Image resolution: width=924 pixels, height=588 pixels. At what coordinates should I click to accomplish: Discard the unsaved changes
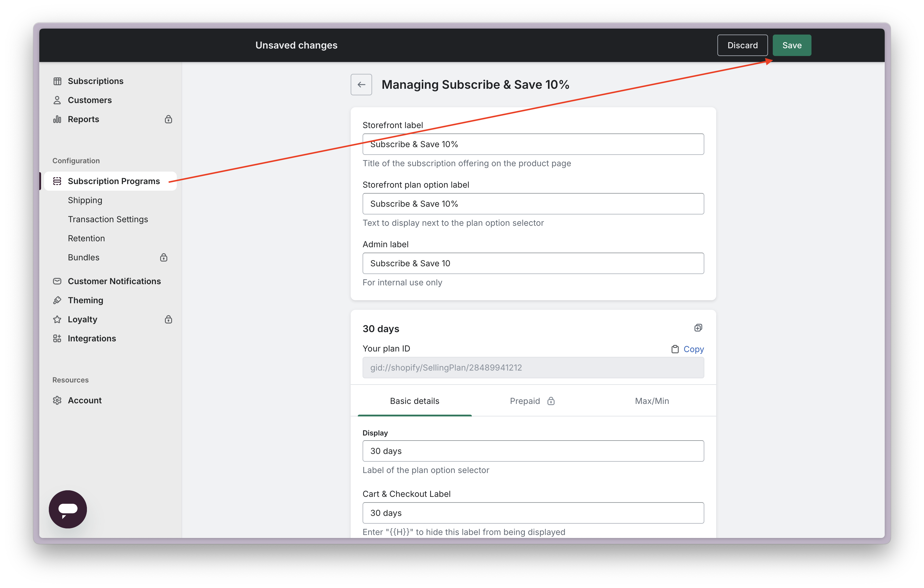742,45
